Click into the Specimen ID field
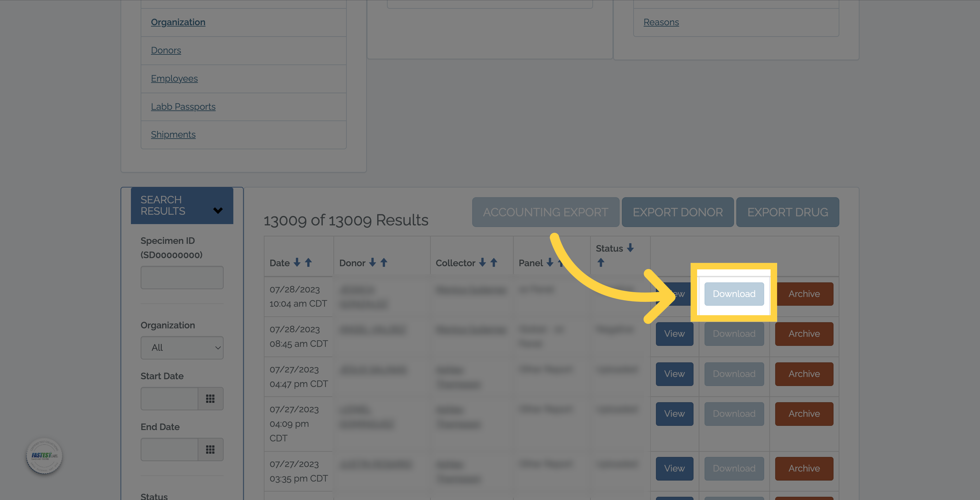Viewport: 980px width, 500px height. coord(182,278)
